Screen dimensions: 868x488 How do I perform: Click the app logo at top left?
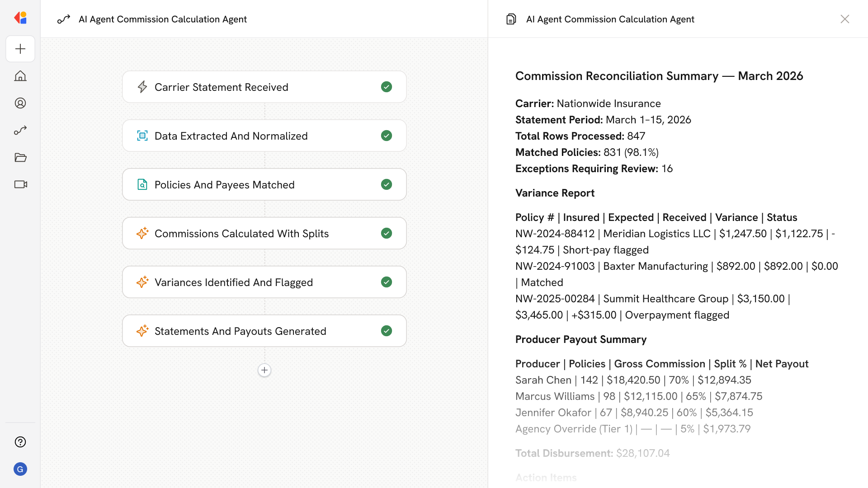pos(20,18)
